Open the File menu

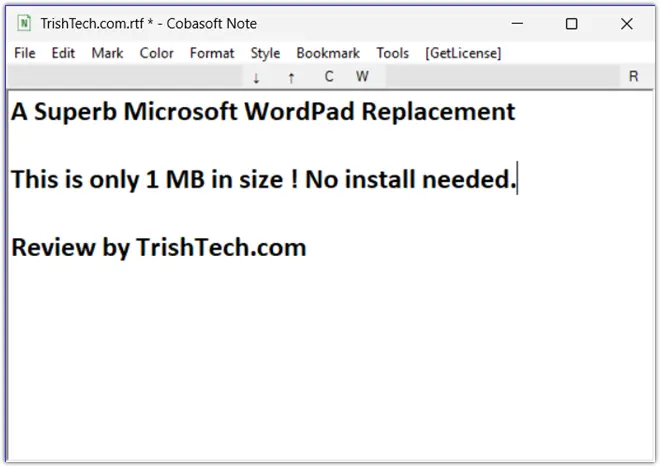pos(25,53)
